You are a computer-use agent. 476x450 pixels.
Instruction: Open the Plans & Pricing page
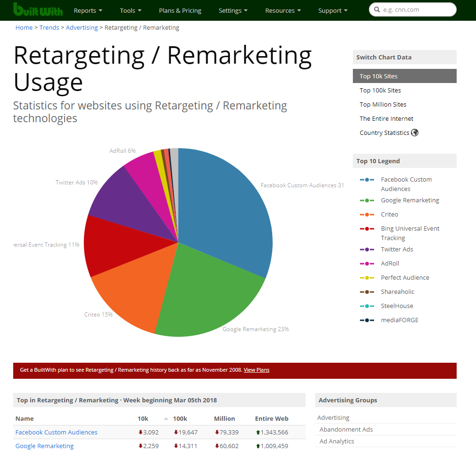click(x=180, y=11)
